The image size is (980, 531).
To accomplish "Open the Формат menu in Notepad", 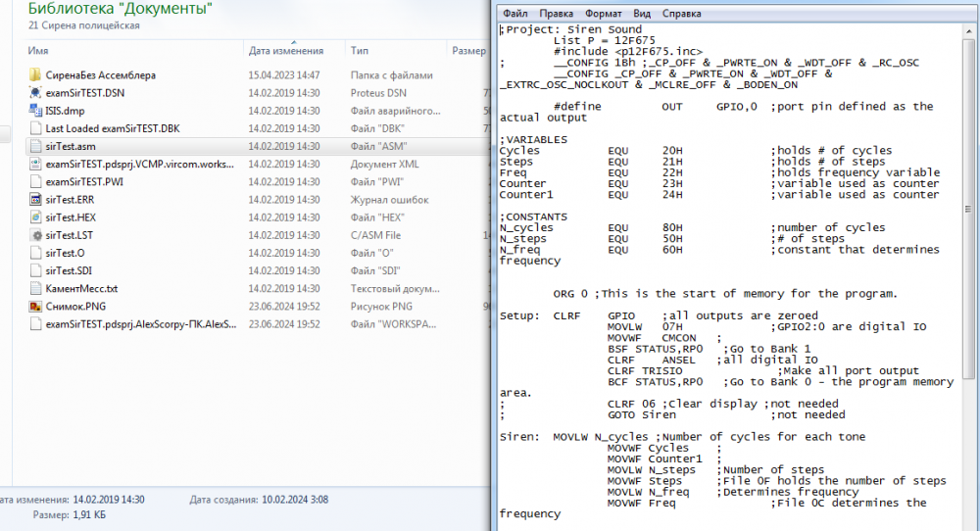I will click(x=603, y=13).
